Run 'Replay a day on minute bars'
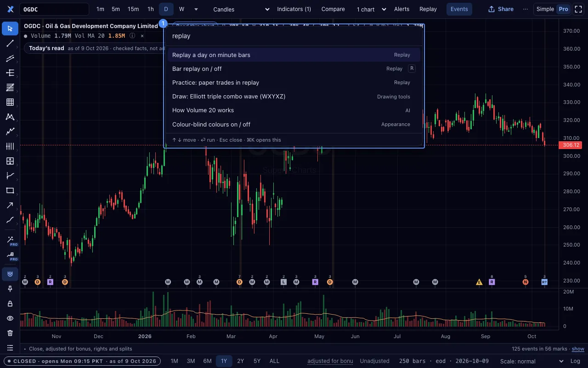The width and height of the screenshot is (588, 368). (x=294, y=55)
